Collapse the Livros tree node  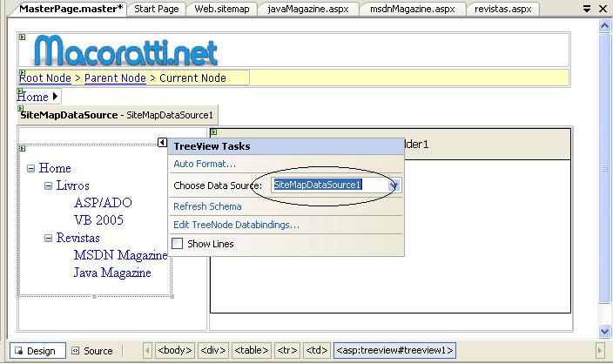coord(48,186)
